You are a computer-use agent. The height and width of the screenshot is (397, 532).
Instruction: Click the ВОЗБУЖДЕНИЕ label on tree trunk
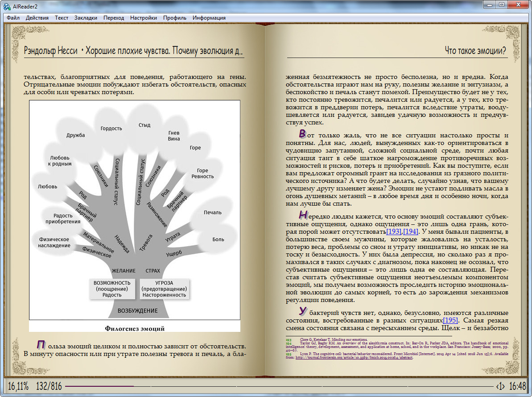coord(137,310)
